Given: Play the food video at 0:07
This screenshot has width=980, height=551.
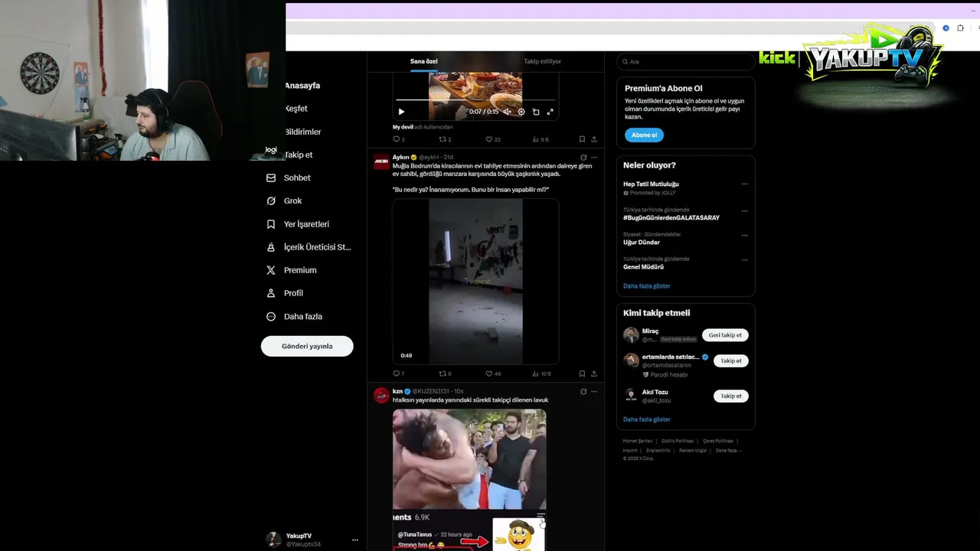Looking at the screenshot, I should point(401,112).
